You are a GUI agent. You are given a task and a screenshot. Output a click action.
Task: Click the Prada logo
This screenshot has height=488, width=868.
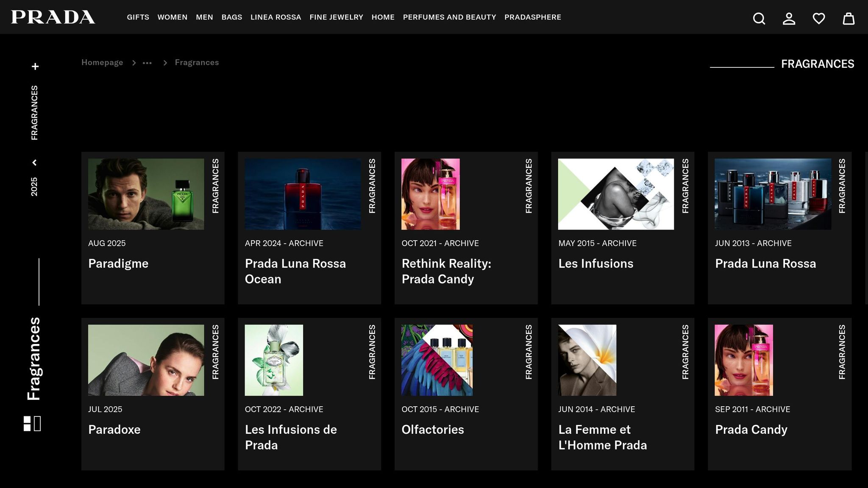click(x=53, y=17)
